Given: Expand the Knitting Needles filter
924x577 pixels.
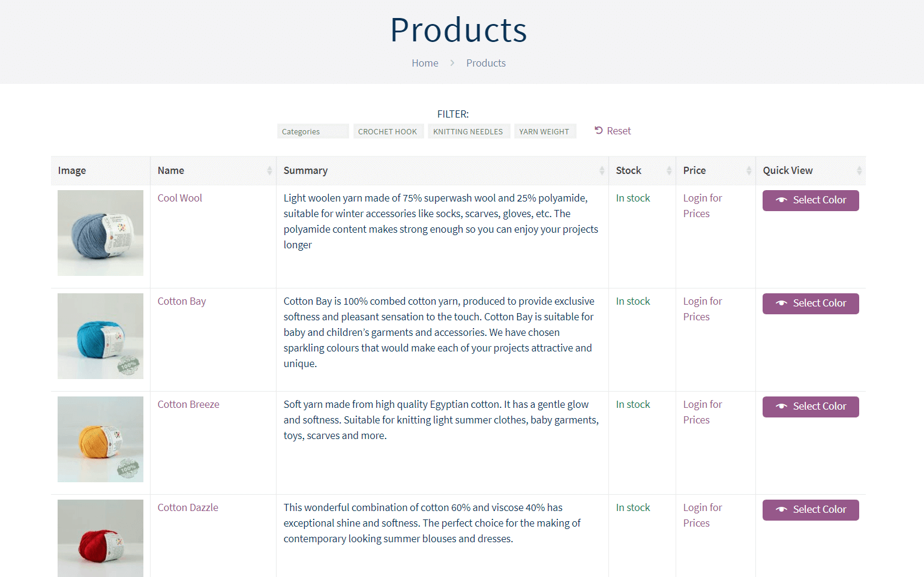Looking at the screenshot, I should [469, 131].
